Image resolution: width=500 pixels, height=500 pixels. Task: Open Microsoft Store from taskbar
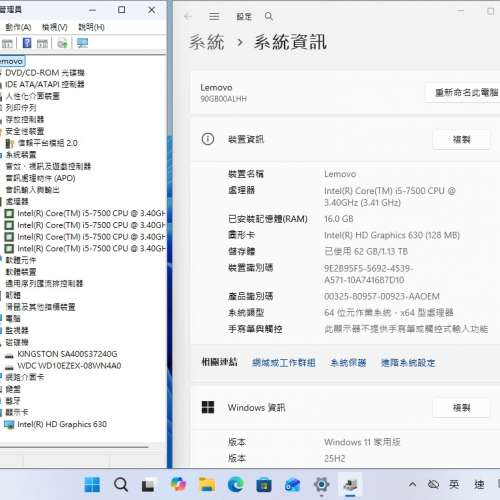(264, 485)
